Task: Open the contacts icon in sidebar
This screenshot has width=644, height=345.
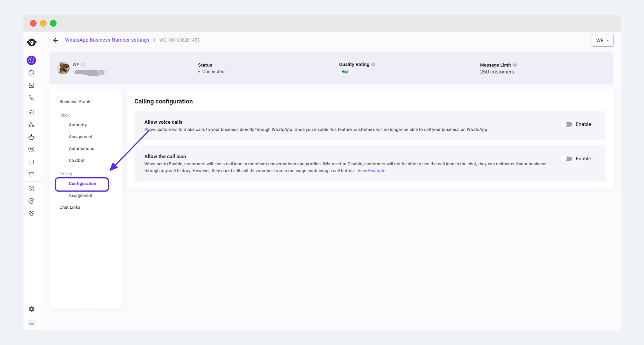Action: click(32, 85)
